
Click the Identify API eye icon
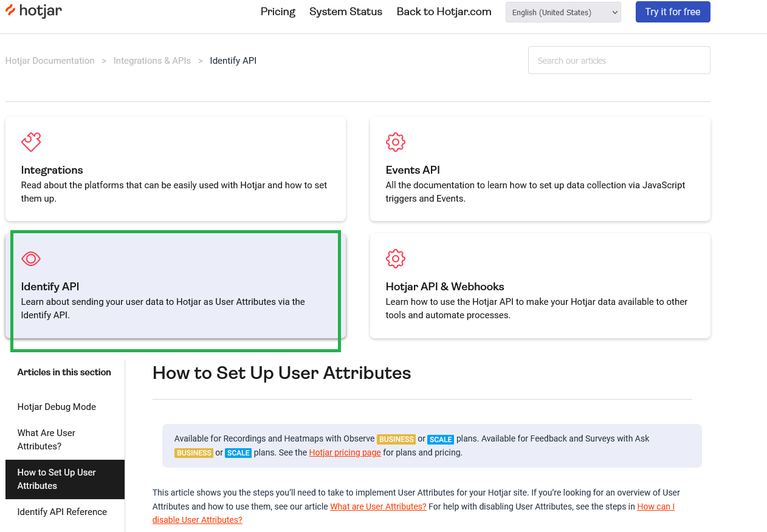[31, 259]
